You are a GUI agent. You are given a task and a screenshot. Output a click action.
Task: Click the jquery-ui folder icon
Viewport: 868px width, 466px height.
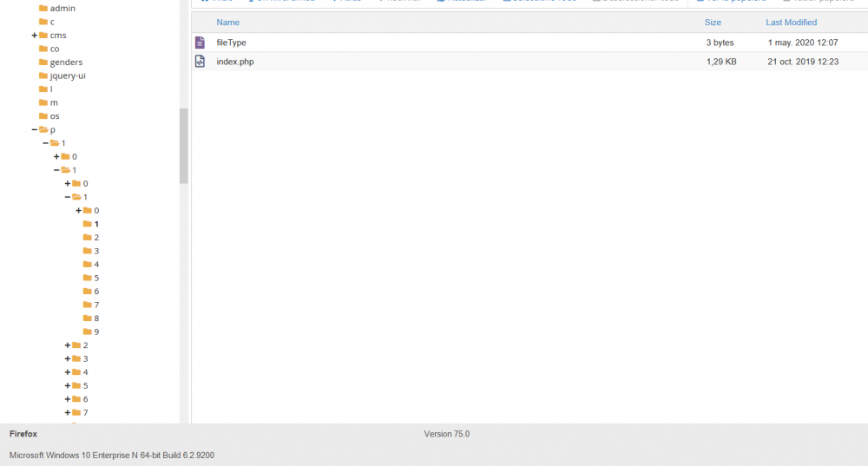[43, 75]
